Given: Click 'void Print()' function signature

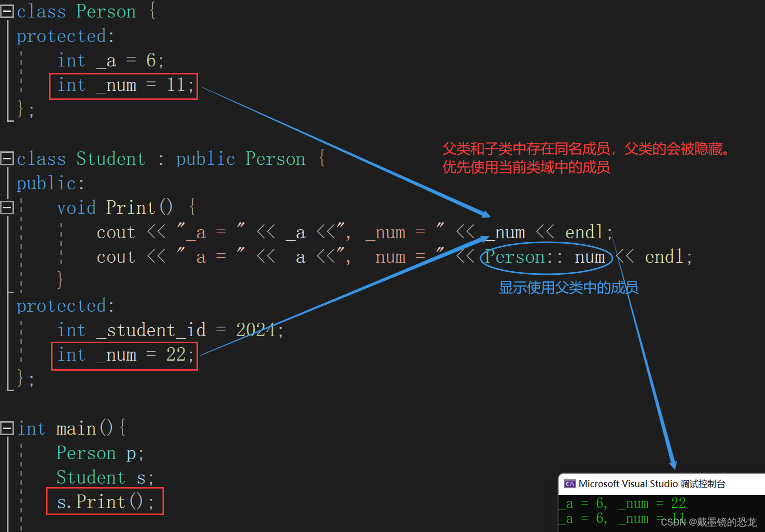Looking at the screenshot, I should click(x=114, y=207).
